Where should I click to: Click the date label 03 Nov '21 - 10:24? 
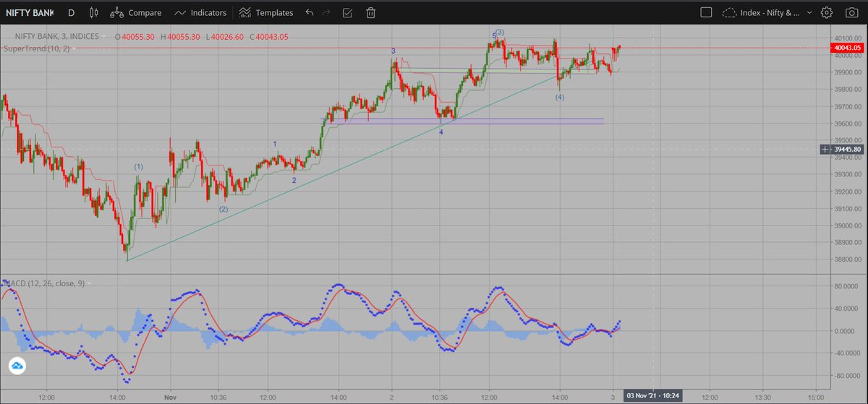[x=652, y=397]
